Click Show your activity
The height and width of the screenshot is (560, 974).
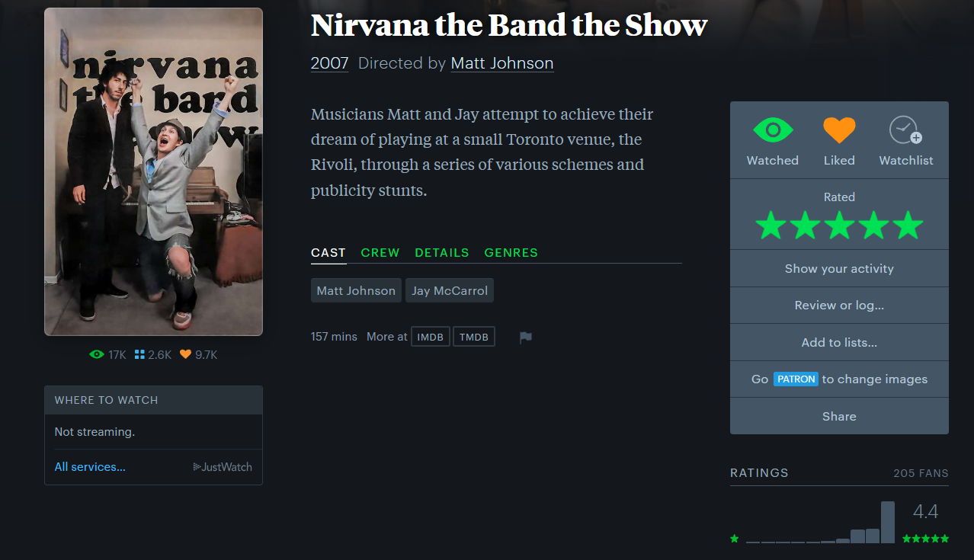839,268
